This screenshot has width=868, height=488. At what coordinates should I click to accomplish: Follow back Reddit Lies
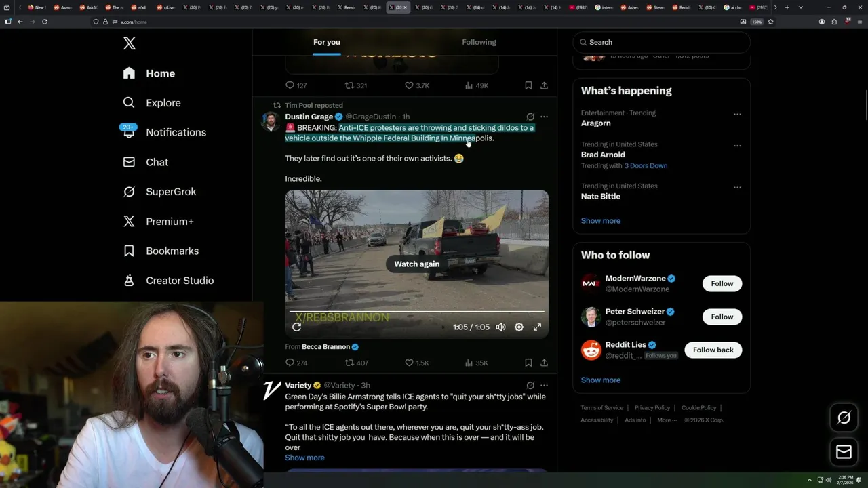(x=713, y=350)
